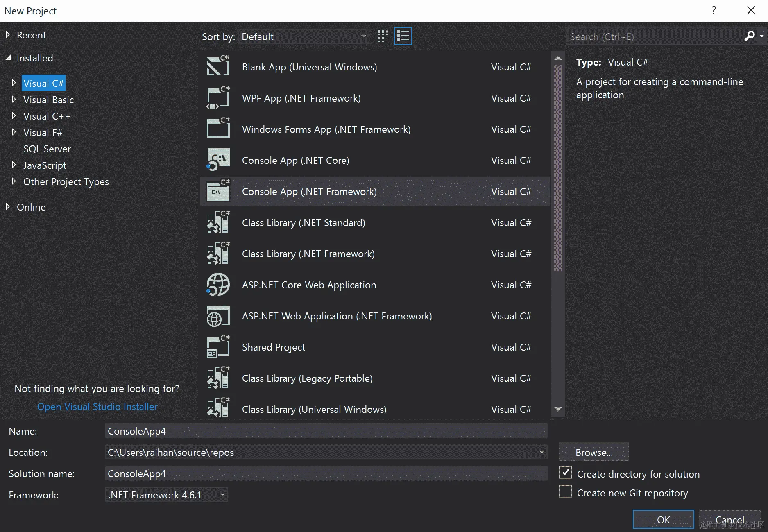The height and width of the screenshot is (532, 768).
Task: Click the Console App (.NET Core) icon
Action: pyautogui.click(x=218, y=160)
